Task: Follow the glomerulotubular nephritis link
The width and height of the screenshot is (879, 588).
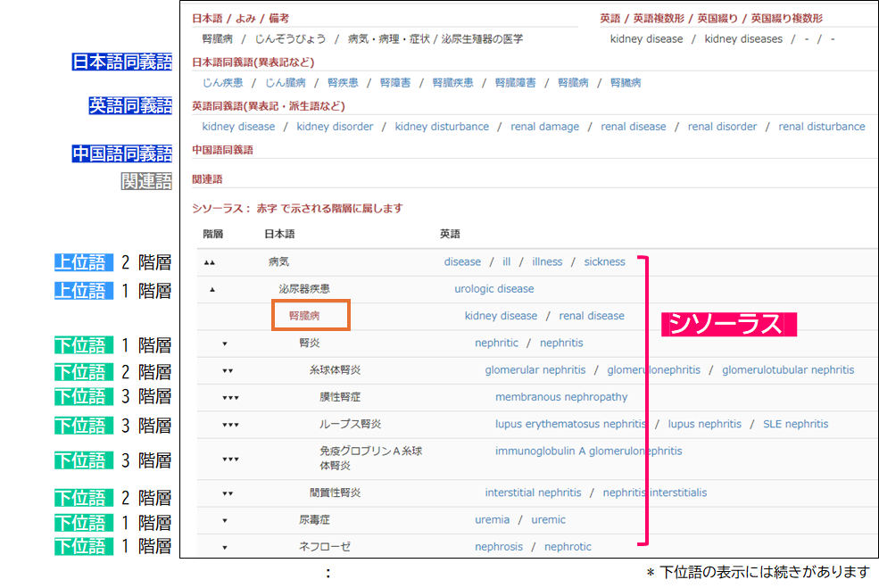Action: [788, 370]
